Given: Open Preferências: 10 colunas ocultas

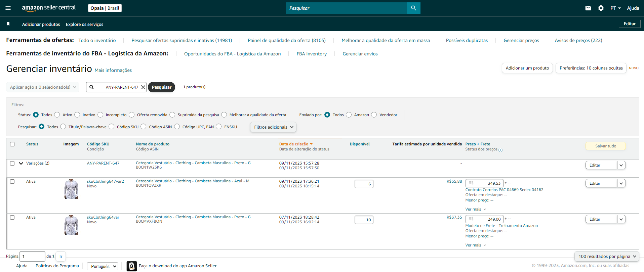Looking at the screenshot, I should (591, 68).
